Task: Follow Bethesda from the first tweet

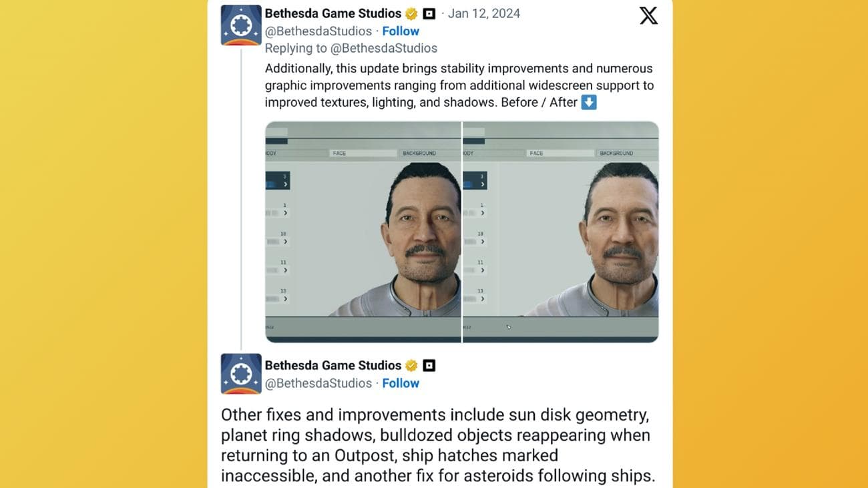Action: coord(401,31)
